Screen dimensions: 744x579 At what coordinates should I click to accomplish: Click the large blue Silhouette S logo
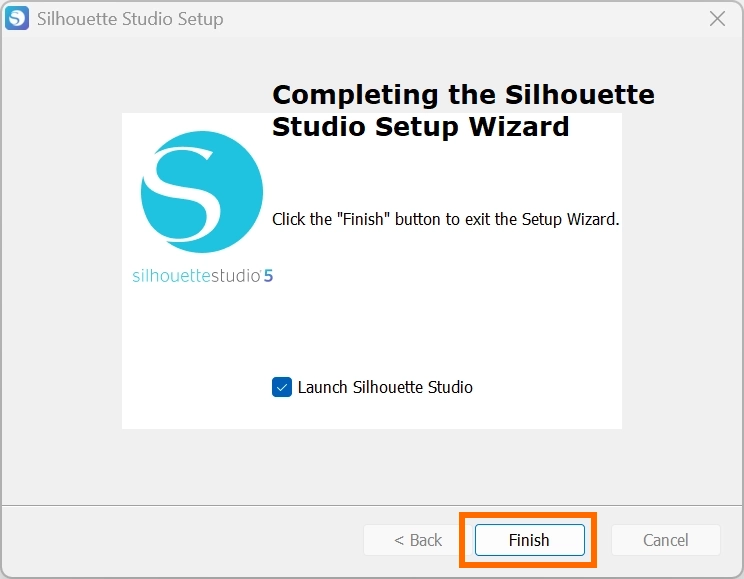click(x=202, y=191)
